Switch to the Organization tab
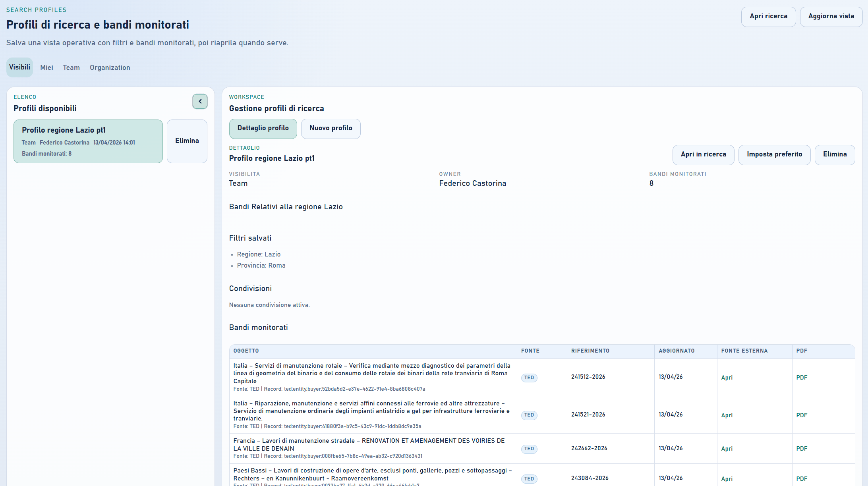The width and height of the screenshot is (868, 486). click(x=110, y=67)
